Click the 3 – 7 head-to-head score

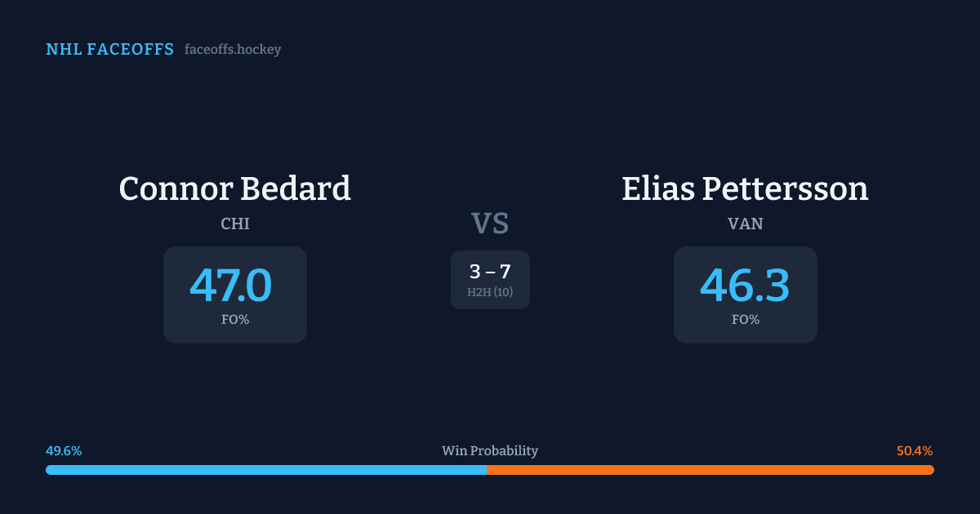pos(490,272)
